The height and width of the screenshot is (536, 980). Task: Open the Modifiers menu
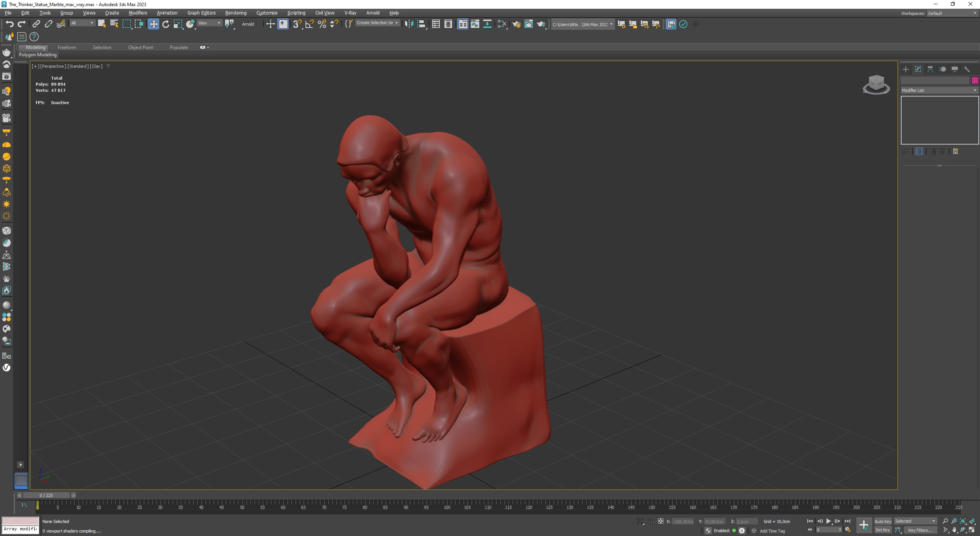point(138,13)
